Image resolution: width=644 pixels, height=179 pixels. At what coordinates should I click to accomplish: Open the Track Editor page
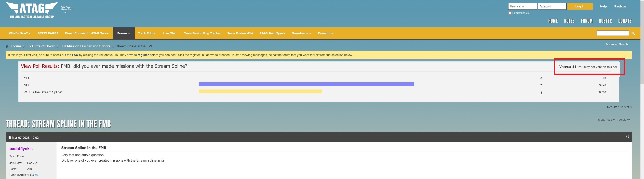(x=147, y=33)
